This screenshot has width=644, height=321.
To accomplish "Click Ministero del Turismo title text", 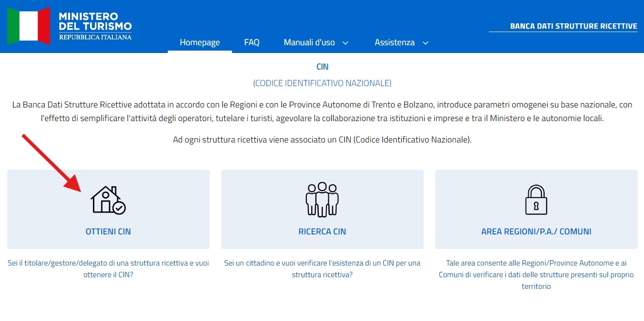I will [95, 21].
